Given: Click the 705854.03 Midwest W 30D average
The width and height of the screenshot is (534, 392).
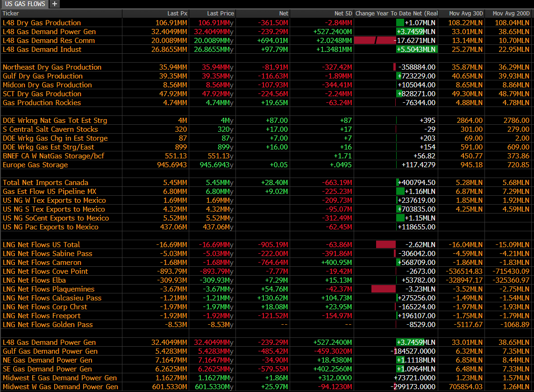Looking at the screenshot, I should (x=466, y=386).
